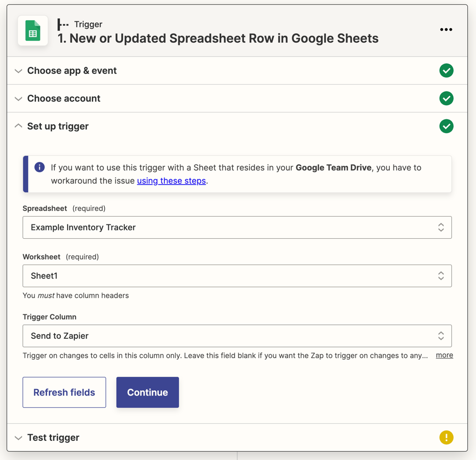Click the 'Trigger' label above the title
This screenshot has width=476, height=460.
88,24
